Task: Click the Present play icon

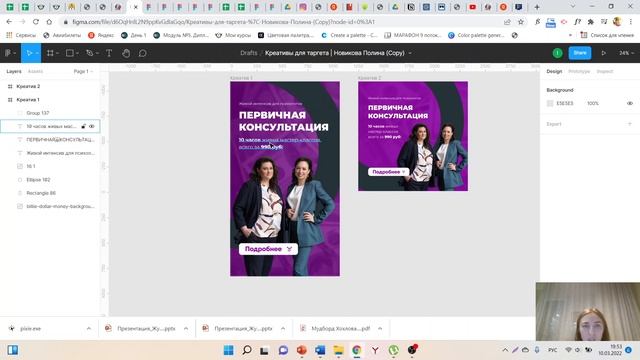Action: pyautogui.click(x=603, y=53)
